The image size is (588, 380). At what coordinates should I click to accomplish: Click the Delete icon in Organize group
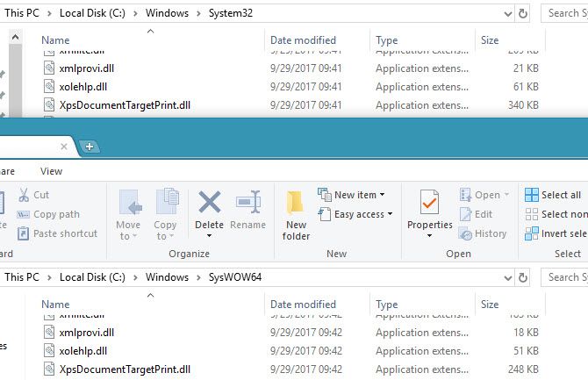209,204
